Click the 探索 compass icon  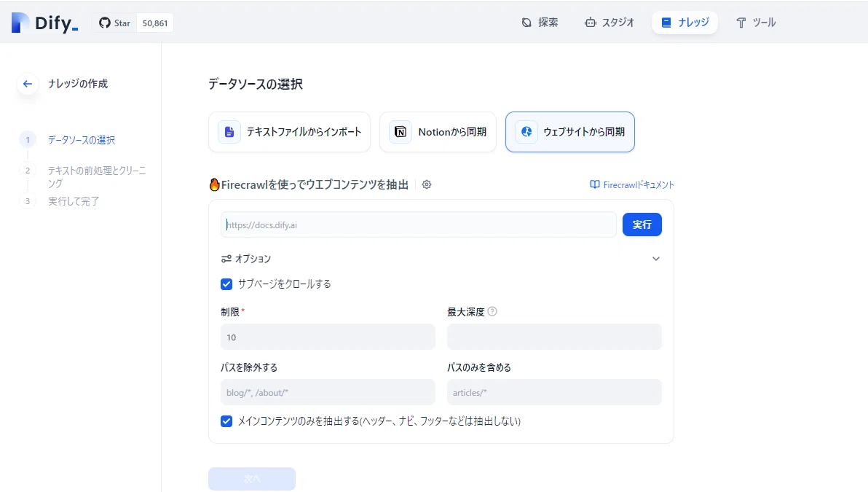click(526, 23)
